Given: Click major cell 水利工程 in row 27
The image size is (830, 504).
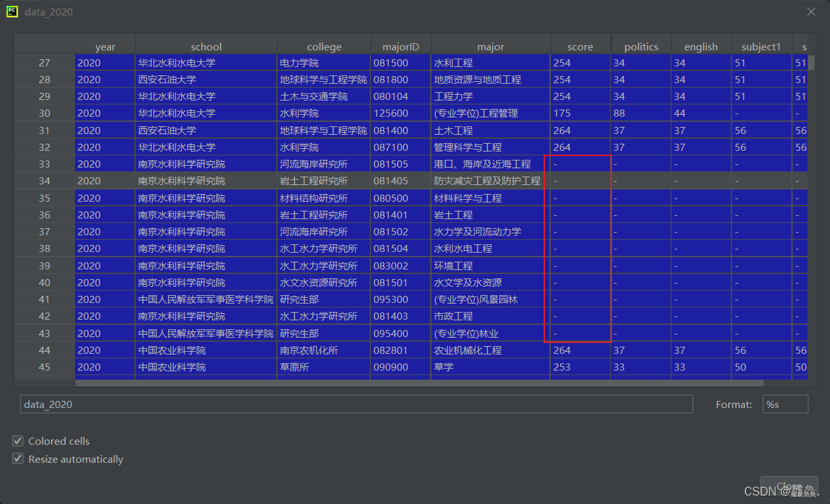Looking at the screenshot, I should [x=491, y=63].
